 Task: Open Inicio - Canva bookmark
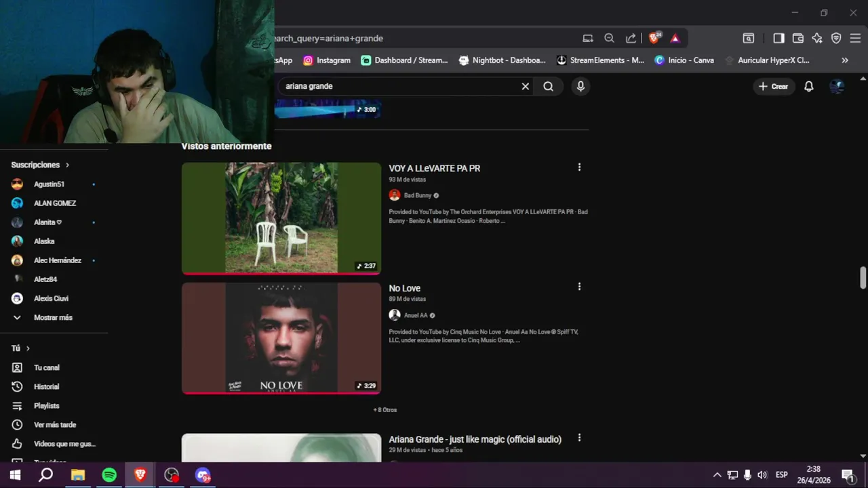tap(684, 60)
